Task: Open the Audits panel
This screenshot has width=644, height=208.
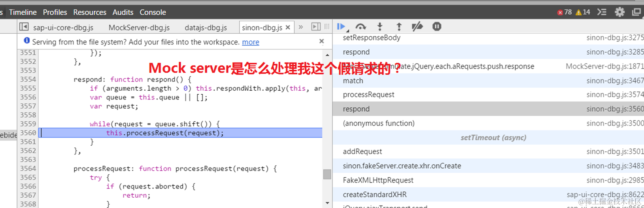Action: coord(123,12)
